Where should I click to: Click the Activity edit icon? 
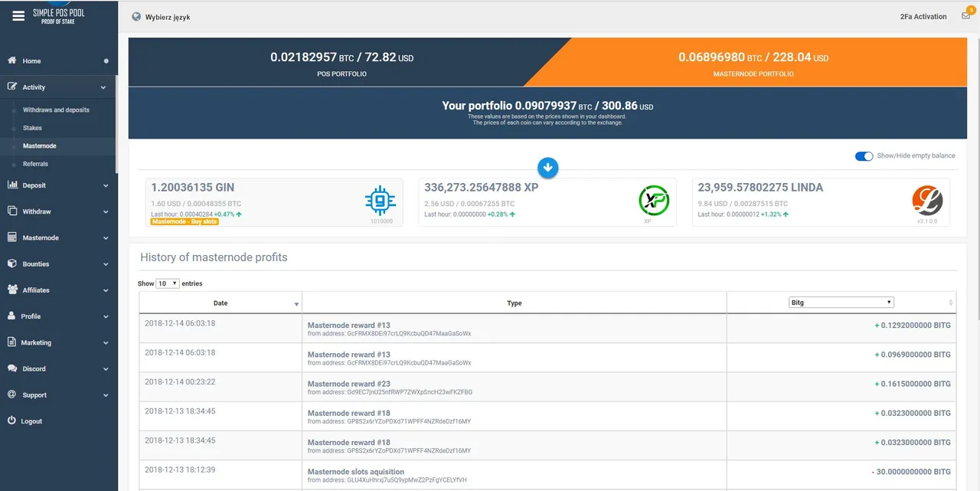[12, 87]
